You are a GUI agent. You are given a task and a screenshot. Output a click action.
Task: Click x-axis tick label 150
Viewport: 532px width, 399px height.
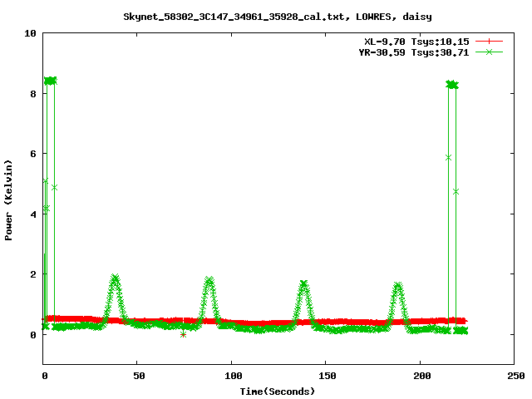point(328,376)
